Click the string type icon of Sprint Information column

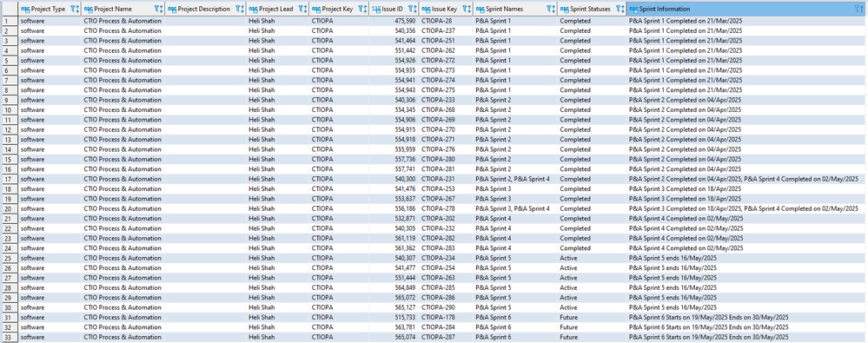click(x=633, y=9)
